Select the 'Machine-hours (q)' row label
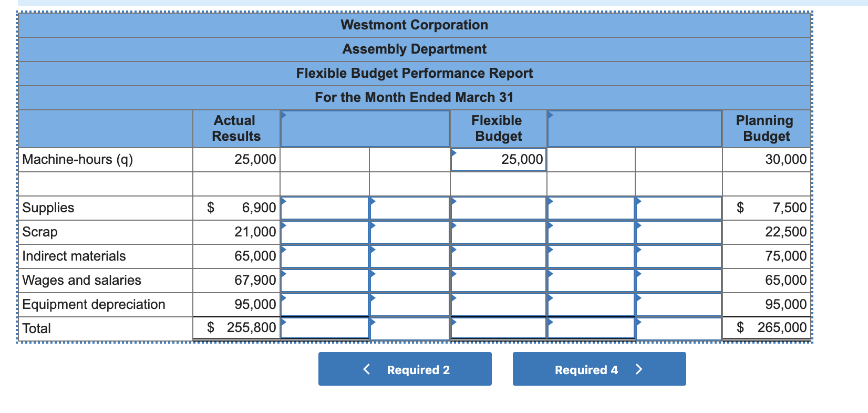Image resolution: width=868 pixels, height=413 pixels. [x=78, y=159]
